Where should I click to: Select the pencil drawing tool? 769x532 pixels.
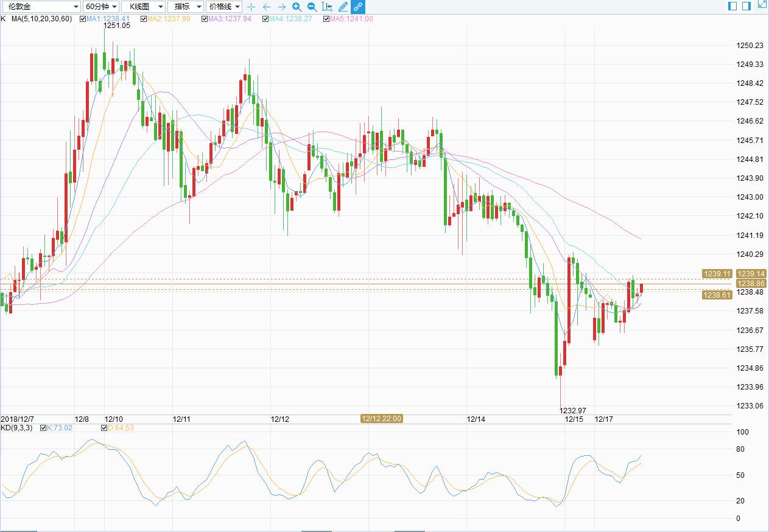click(x=343, y=7)
